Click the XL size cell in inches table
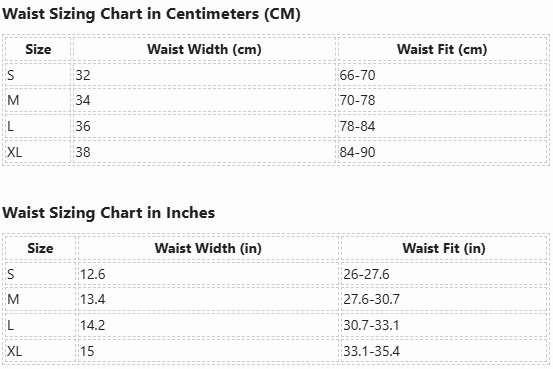Screen dimensions: 553x369 click(x=40, y=351)
